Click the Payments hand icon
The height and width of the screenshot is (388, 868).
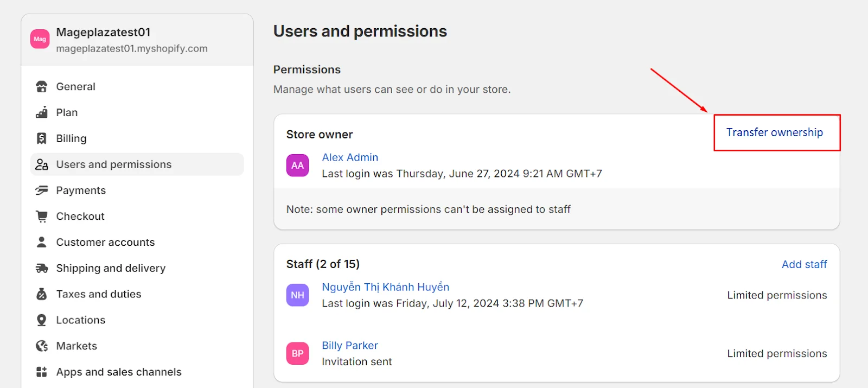pyautogui.click(x=42, y=190)
